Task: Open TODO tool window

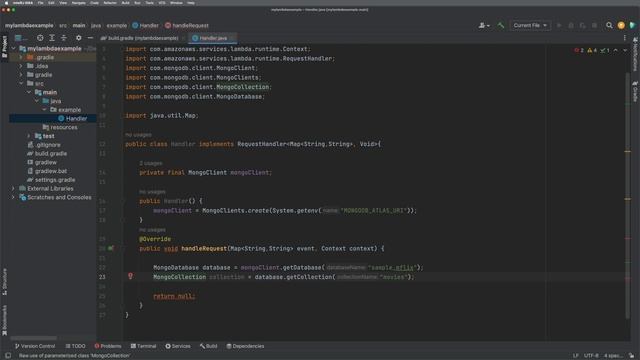Action: [76, 346]
